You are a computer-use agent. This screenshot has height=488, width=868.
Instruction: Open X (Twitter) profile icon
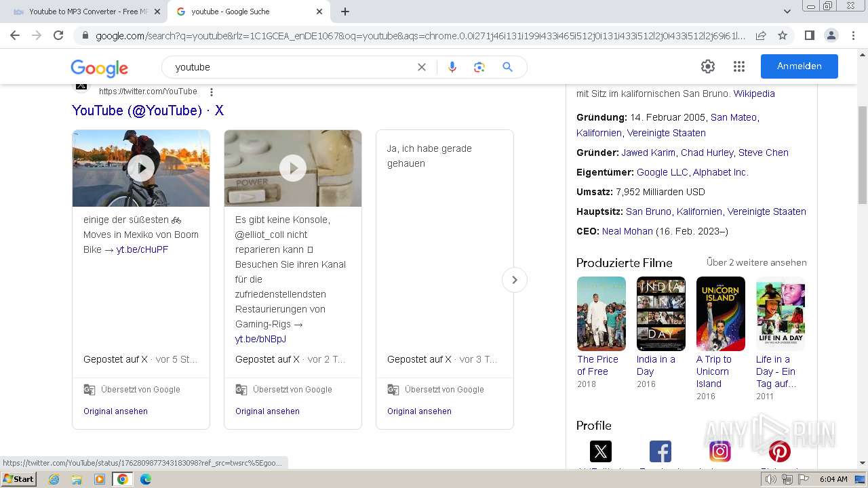click(601, 451)
